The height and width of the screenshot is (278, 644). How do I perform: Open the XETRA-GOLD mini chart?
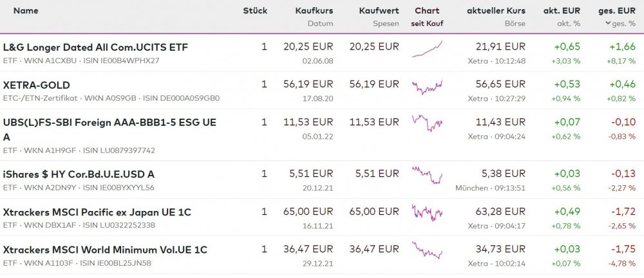click(427, 86)
